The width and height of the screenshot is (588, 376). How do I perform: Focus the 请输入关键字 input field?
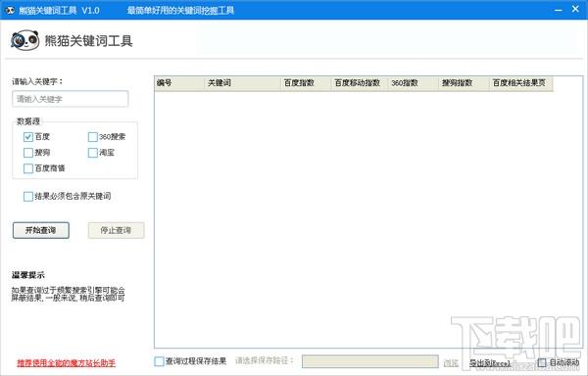(x=71, y=99)
